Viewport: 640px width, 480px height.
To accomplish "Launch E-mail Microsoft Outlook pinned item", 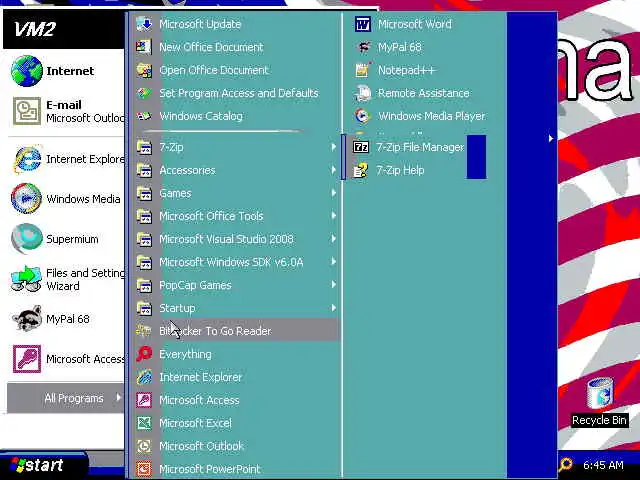I will (x=67, y=111).
